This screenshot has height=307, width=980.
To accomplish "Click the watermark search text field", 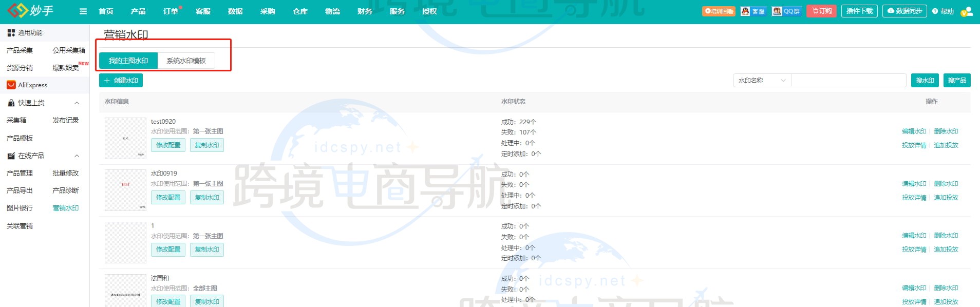I will [848, 81].
